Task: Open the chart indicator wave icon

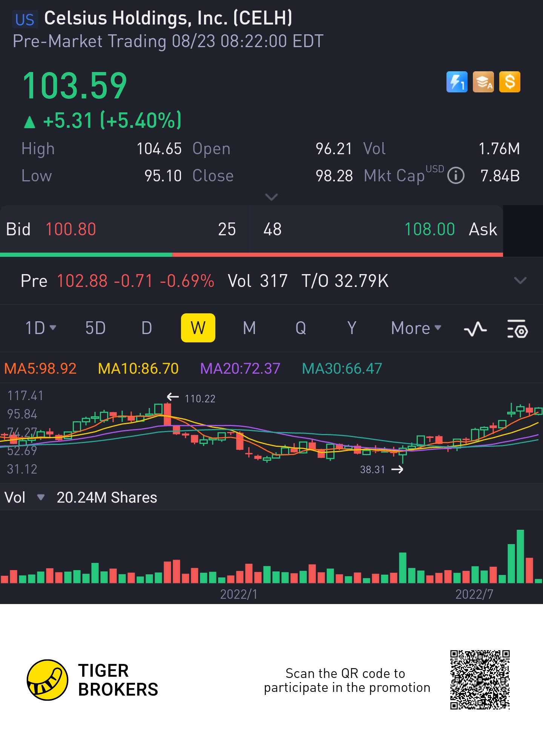Action: click(x=475, y=328)
